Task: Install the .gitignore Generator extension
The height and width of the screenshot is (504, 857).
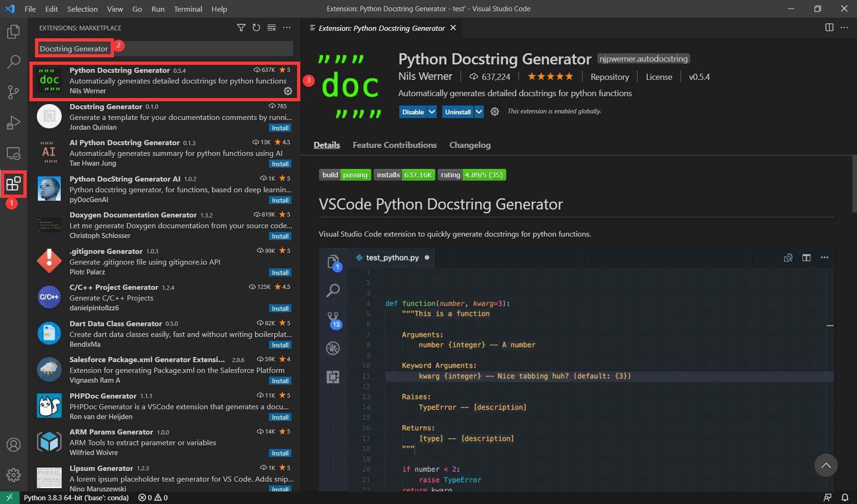Action: click(280, 273)
